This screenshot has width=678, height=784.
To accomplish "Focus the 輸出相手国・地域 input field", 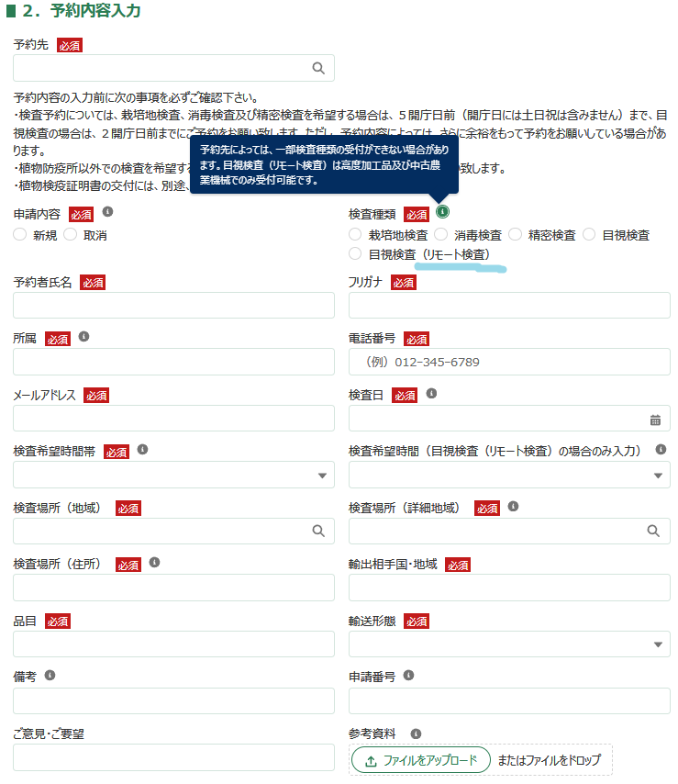I will pos(509,588).
